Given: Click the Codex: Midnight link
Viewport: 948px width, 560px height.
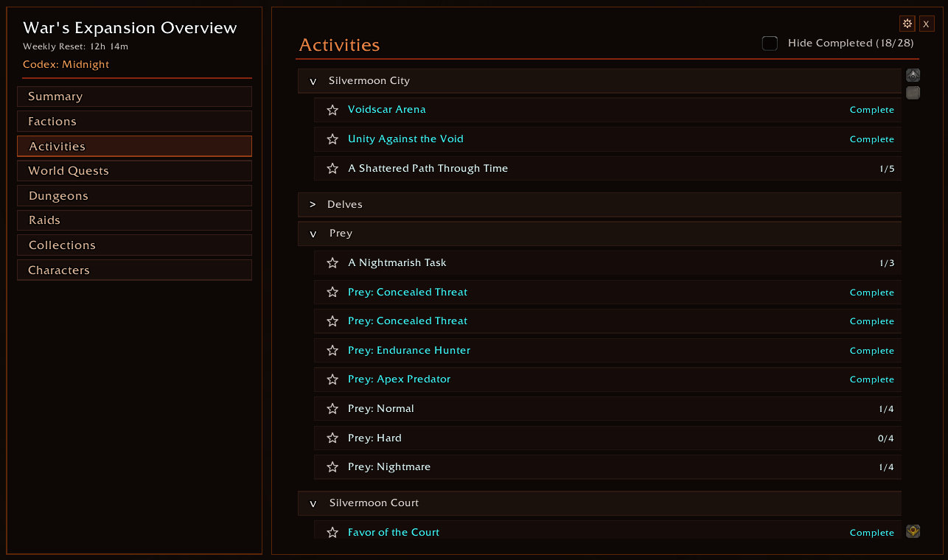Looking at the screenshot, I should coord(66,64).
